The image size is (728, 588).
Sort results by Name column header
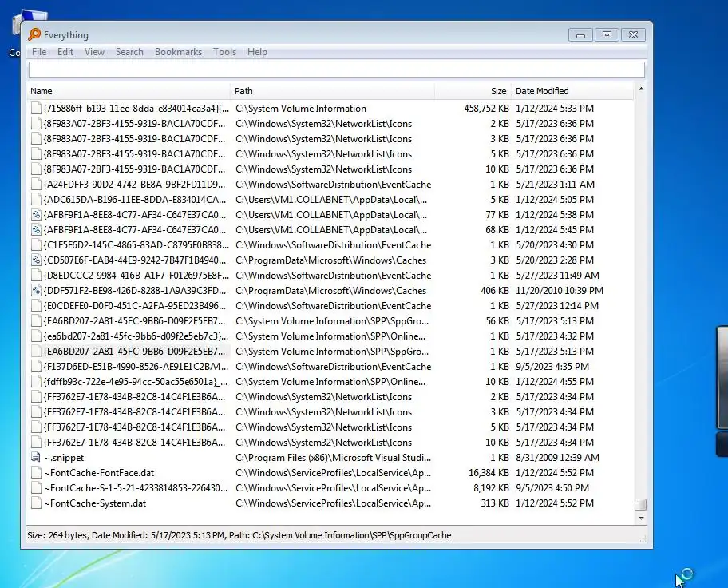[129, 91]
